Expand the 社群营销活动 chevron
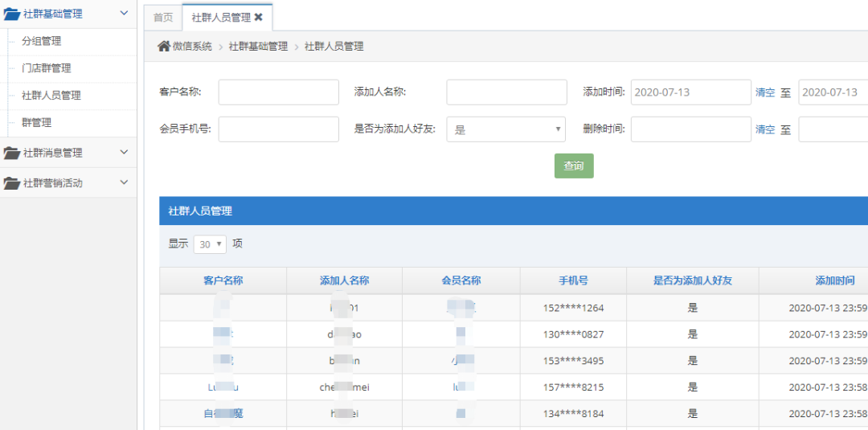Image resolution: width=868 pixels, height=430 pixels. 124,182
